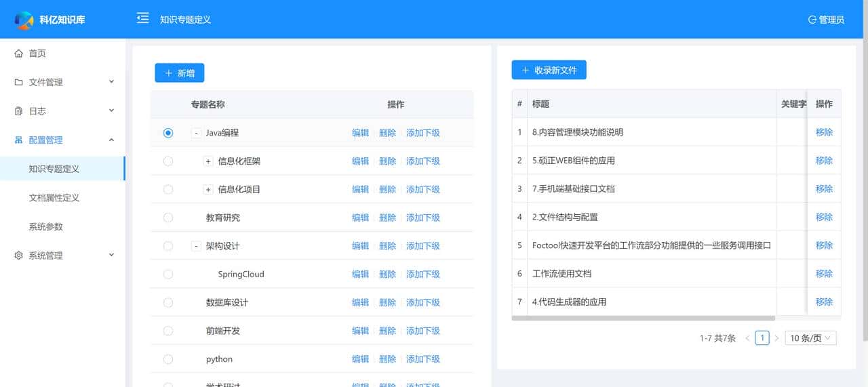
Task: Click the 专题名称 column header
Action: coord(208,105)
